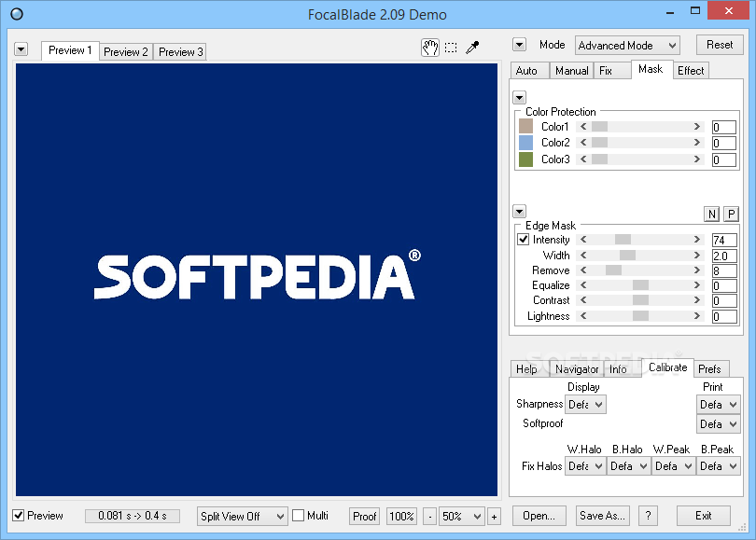Expand the arrow above Edge Mask group
Screen dimensions: 756x540
tap(519, 212)
